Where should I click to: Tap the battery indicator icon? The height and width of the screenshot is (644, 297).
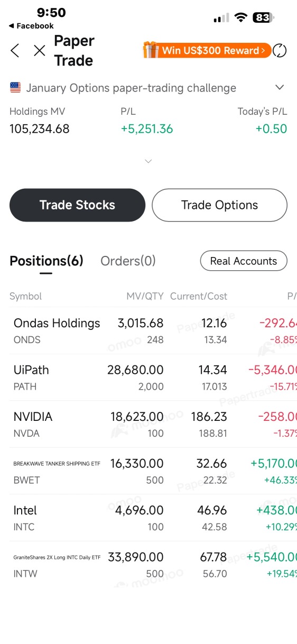[x=263, y=17]
